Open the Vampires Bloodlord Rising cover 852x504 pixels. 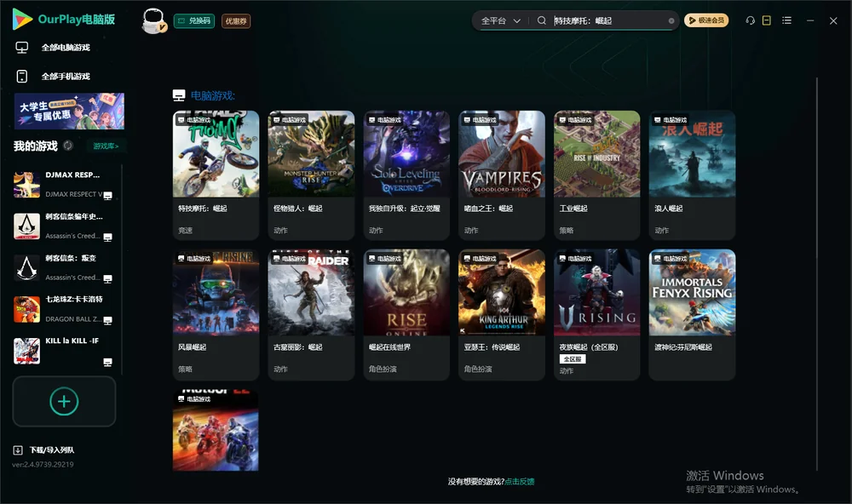click(x=502, y=154)
